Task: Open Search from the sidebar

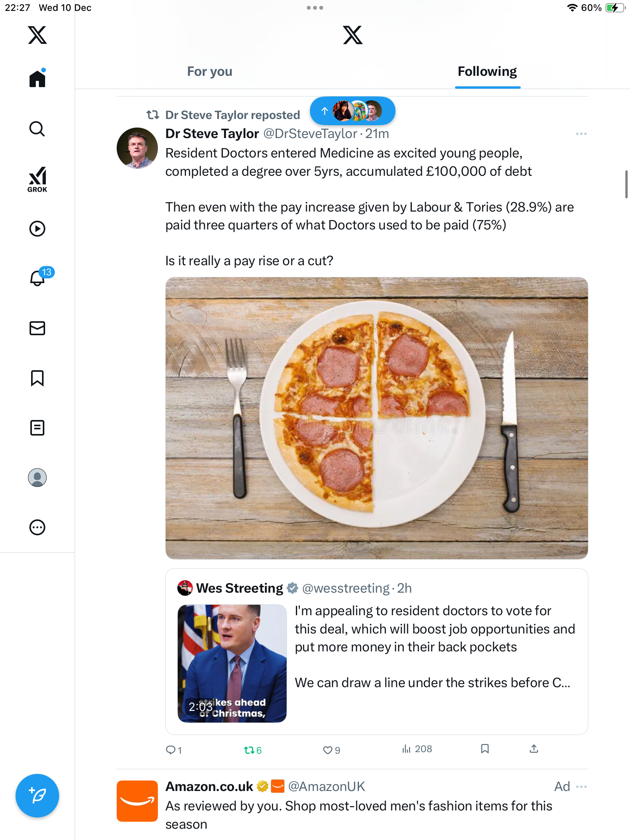Action: [x=37, y=129]
